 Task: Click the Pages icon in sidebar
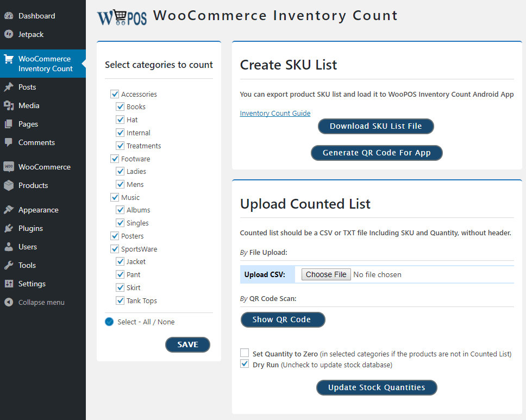(9, 124)
